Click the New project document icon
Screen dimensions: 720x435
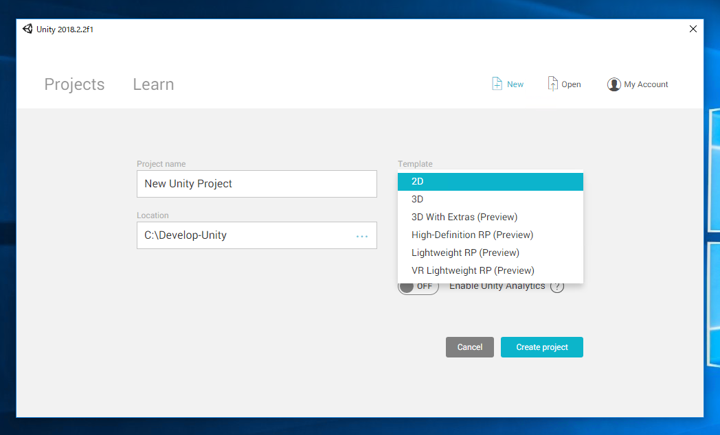coord(497,84)
